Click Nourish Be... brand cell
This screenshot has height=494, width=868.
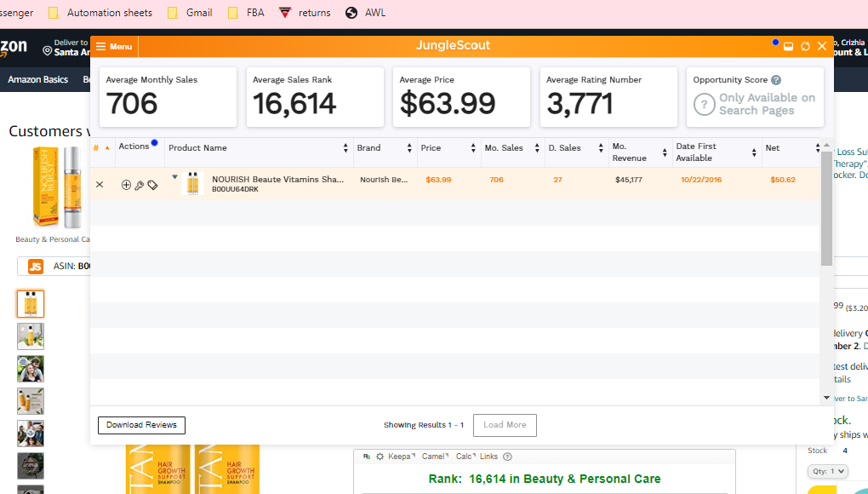click(x=384, y=180)
